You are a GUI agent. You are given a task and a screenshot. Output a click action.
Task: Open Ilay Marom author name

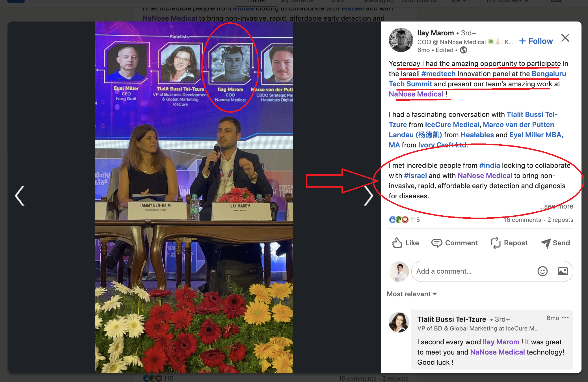point(435,33)
